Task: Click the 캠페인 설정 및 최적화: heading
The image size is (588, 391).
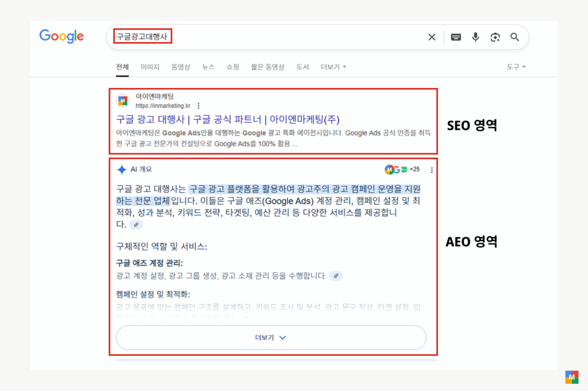Action: (x=153, y=294)
